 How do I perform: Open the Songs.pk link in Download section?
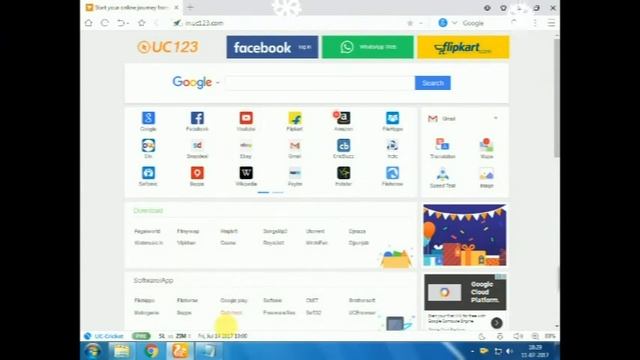pyautogui.click(x=275, y=231)
